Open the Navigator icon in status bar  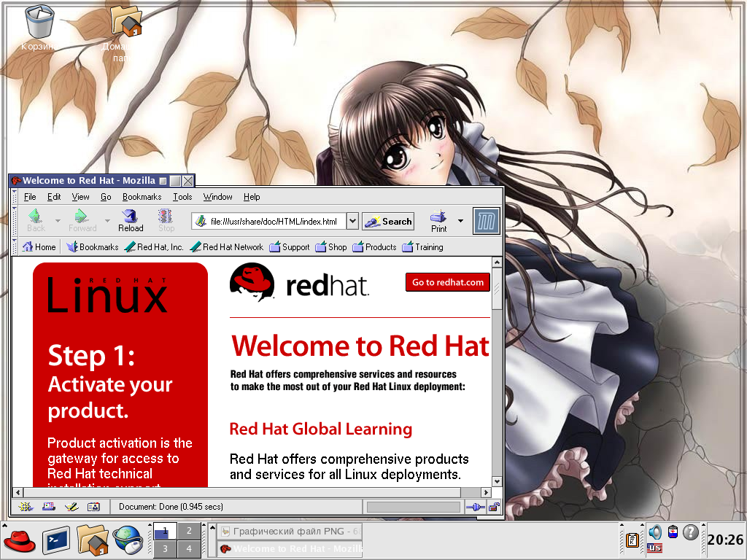coord(26,507)
